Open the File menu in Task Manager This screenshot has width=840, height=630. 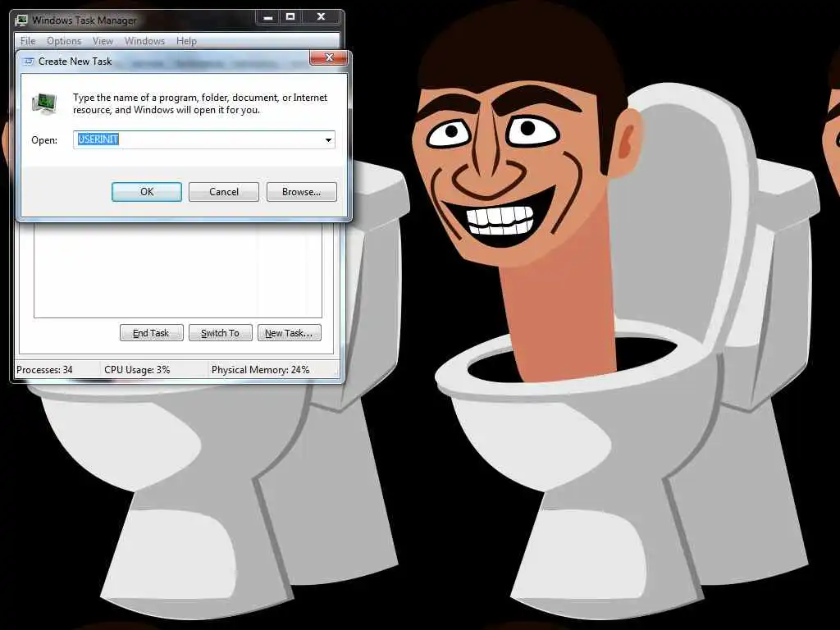point(28,41)
